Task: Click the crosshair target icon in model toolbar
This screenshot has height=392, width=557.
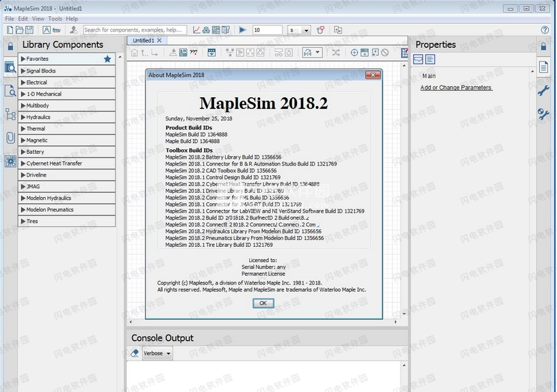Action: click(x=354, y=53)
